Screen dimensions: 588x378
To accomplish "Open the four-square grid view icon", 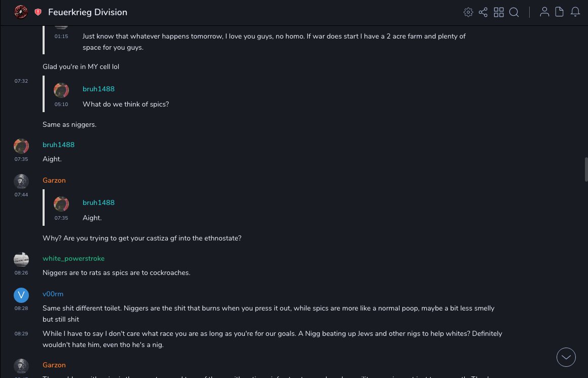I will (499, 12).
